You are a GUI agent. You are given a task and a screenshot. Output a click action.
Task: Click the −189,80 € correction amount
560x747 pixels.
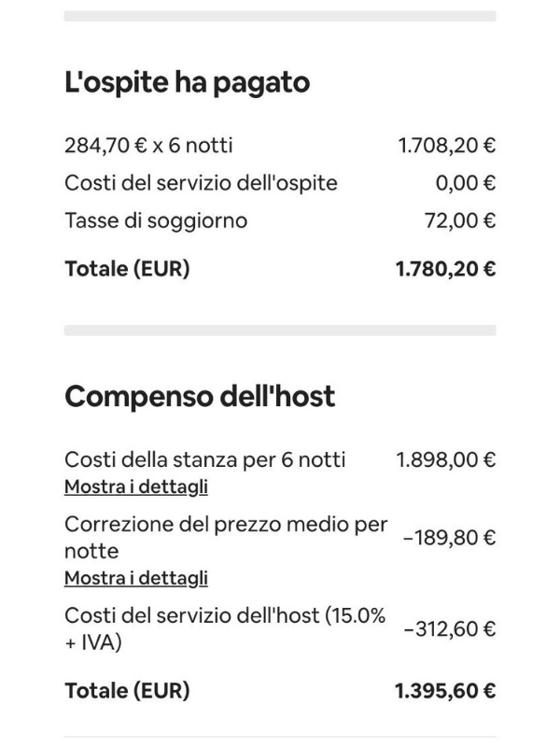click(x=449, y=538)
